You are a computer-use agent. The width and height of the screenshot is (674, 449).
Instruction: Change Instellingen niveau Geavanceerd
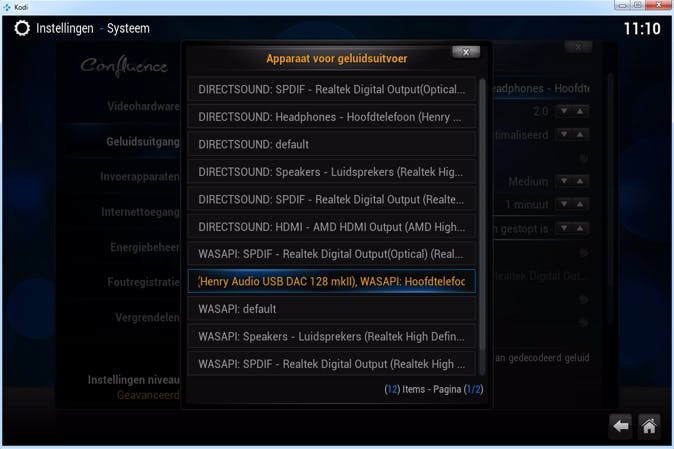point(134,387)
